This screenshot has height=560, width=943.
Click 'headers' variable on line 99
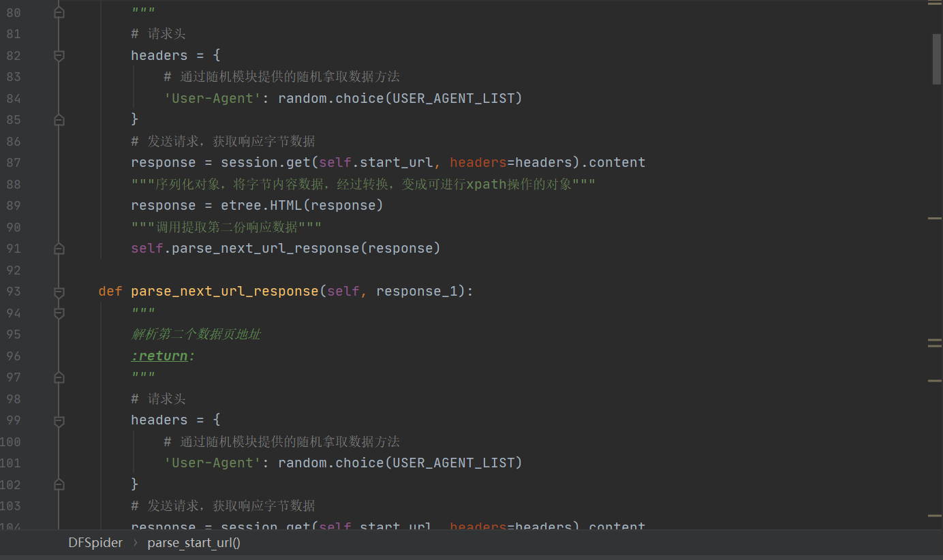click(x=159, y=420)
